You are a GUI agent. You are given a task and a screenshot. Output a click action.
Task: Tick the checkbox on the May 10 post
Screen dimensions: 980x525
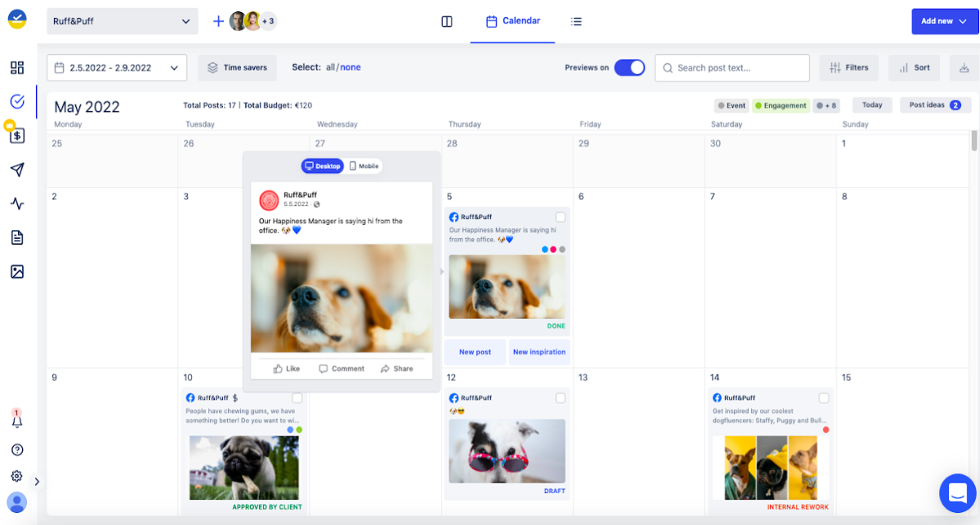coord(298,398)
